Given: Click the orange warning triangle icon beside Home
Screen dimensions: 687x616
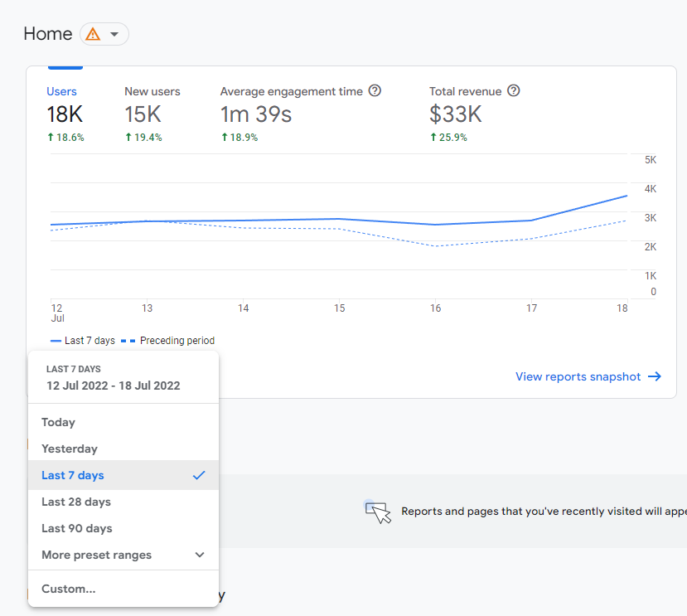Looking at the screenshot, I should pos(93,34).
